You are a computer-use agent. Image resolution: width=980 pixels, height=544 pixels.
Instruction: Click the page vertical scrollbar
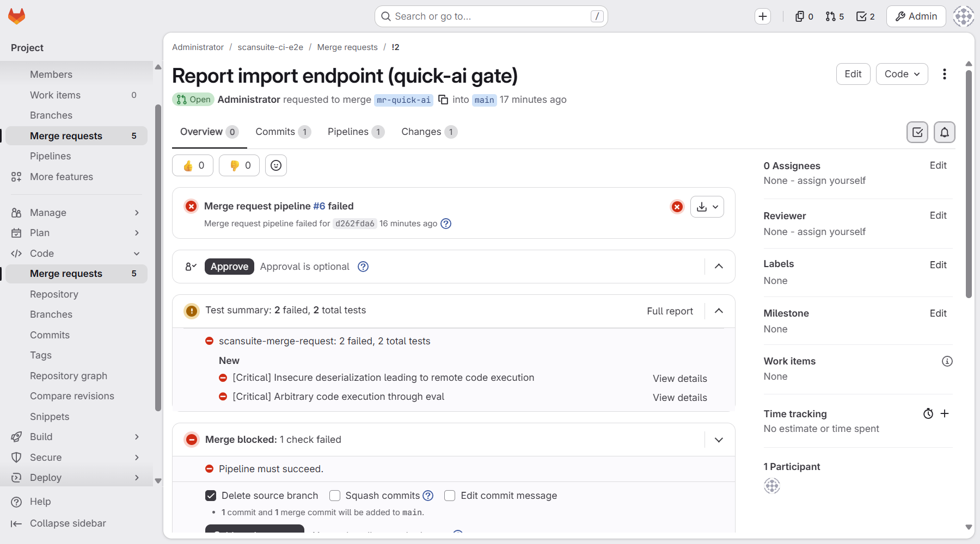click(x=969, y=185)
